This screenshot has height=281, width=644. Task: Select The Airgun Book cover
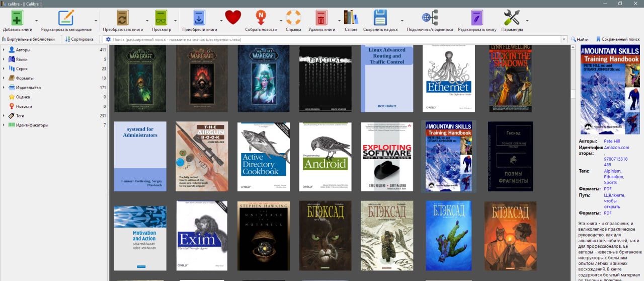[202, 156]
